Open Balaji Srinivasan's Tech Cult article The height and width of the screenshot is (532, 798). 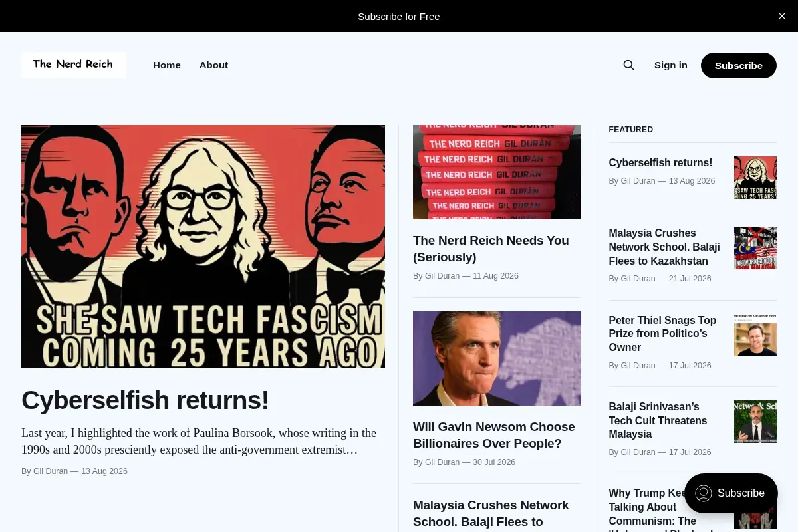coord(658,420)
